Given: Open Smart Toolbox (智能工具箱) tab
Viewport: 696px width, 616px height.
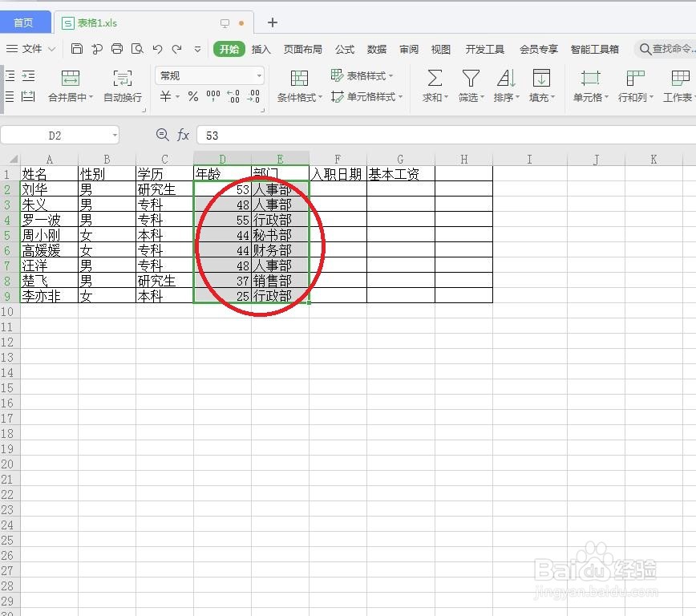Looking at the screenshot, I should 594,49.
